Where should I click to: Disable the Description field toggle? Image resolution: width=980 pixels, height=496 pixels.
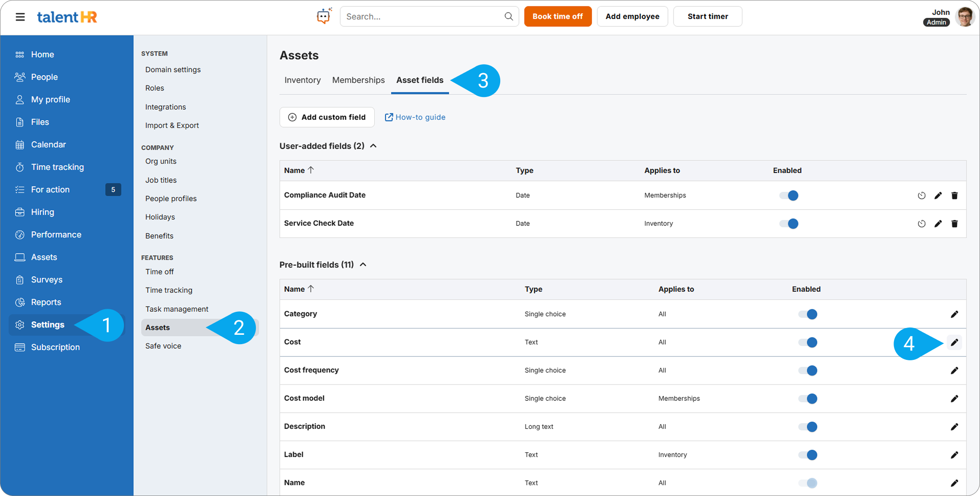808,427
